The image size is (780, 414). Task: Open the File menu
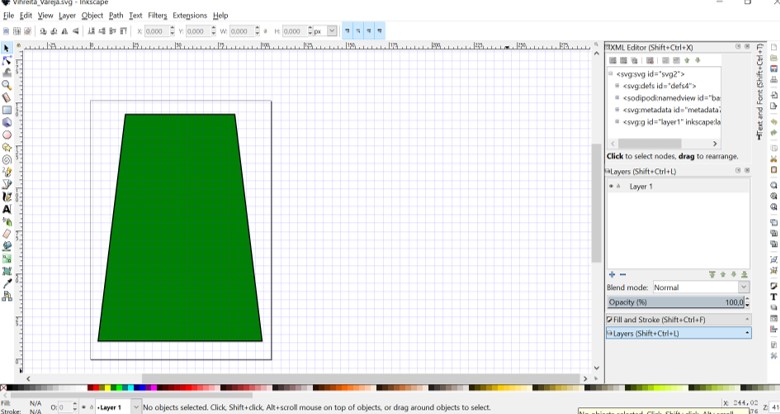pyautogui.click(x=9, y=15)
